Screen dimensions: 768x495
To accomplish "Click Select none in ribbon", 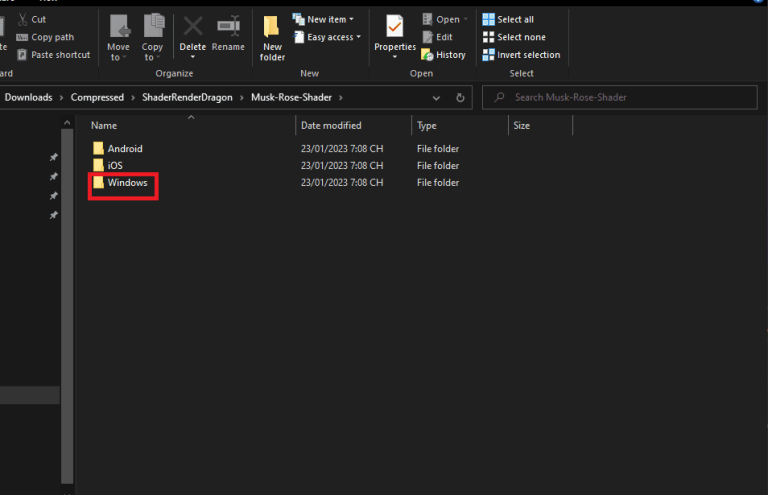I will (x=521, y=37).
